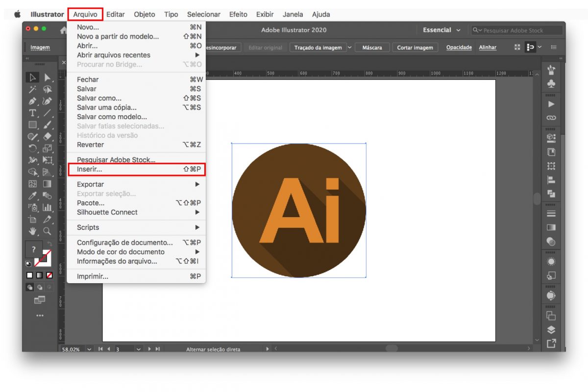Click the Máscara button
588x392 pixels.
point(372,48)
